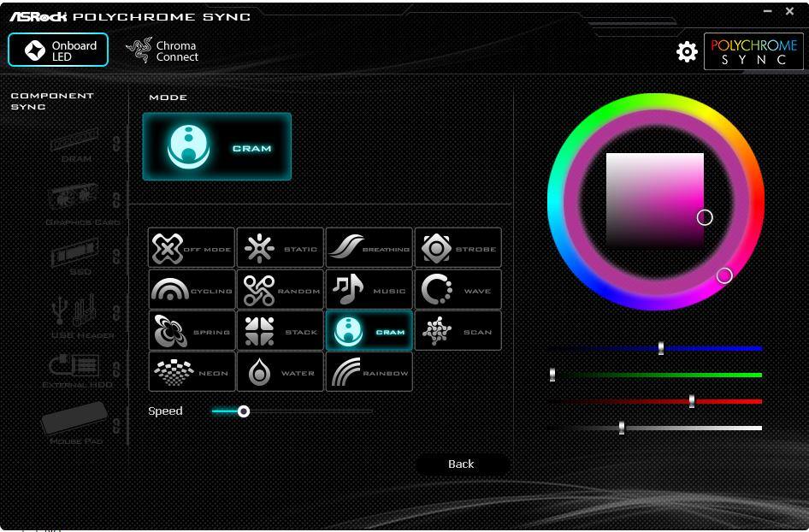Choose the Static lighting mode
The image size is (809, 532).
(280, 248)
